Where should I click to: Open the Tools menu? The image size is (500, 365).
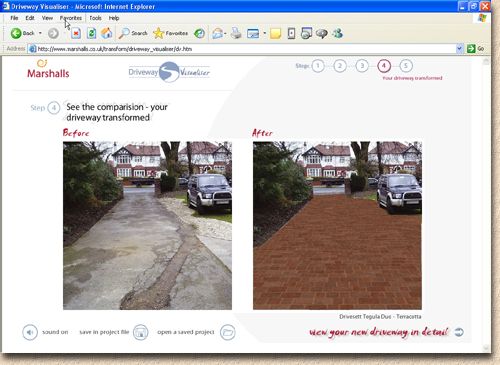coord(95,18)
